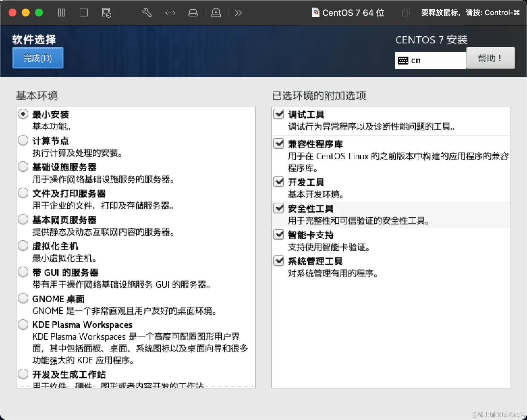527x420 pixels.
Task: Click the 计算节点 label
Action: [x=51, y=141]
